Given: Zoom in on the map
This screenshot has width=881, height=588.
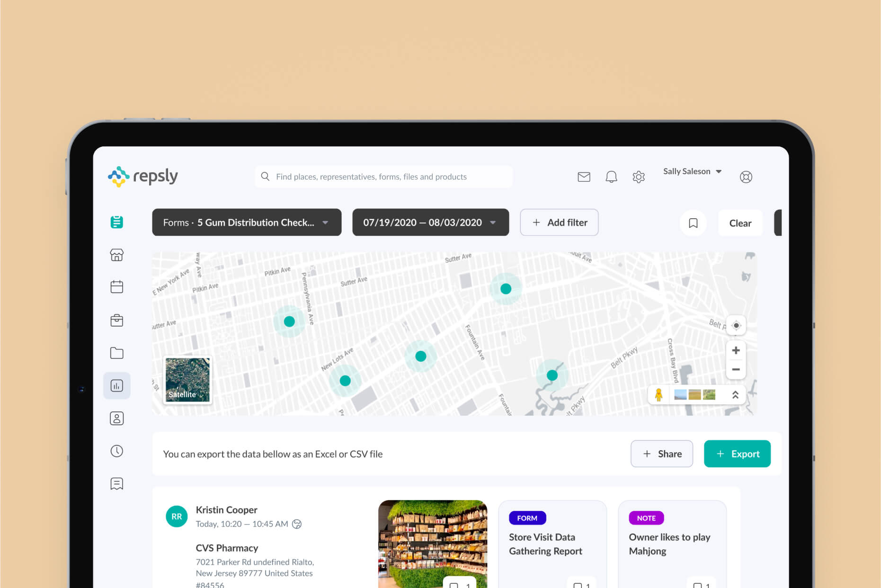Looking at the screenshot, I should point(736,350).
